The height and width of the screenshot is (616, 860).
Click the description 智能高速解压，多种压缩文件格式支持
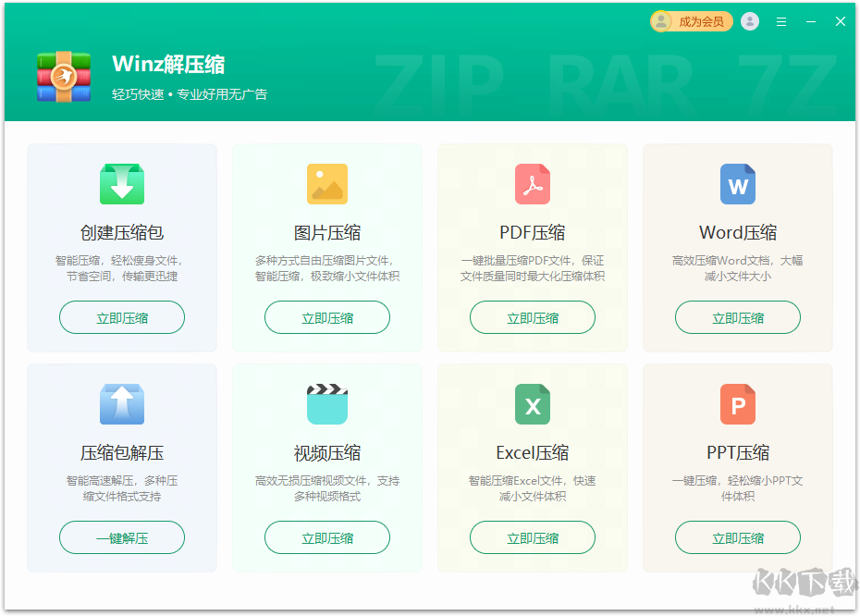coord(122,488)
